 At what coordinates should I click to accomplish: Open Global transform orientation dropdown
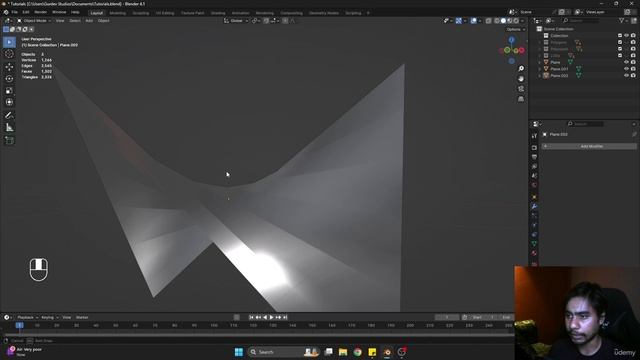click(x=236, y=20)
